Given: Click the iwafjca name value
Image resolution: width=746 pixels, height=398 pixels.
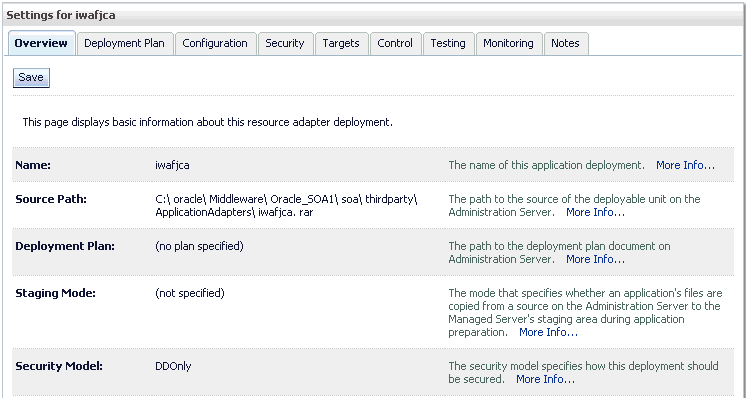Looking at the screenshot, I should point(173,165).
